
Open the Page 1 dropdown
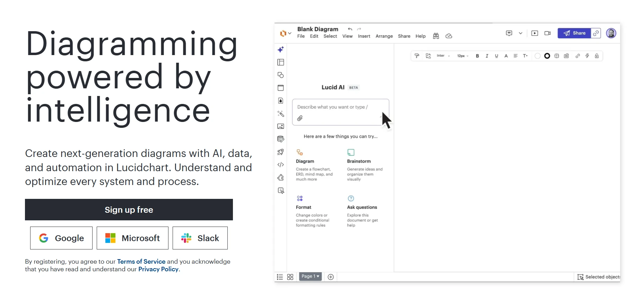(310, 276)
